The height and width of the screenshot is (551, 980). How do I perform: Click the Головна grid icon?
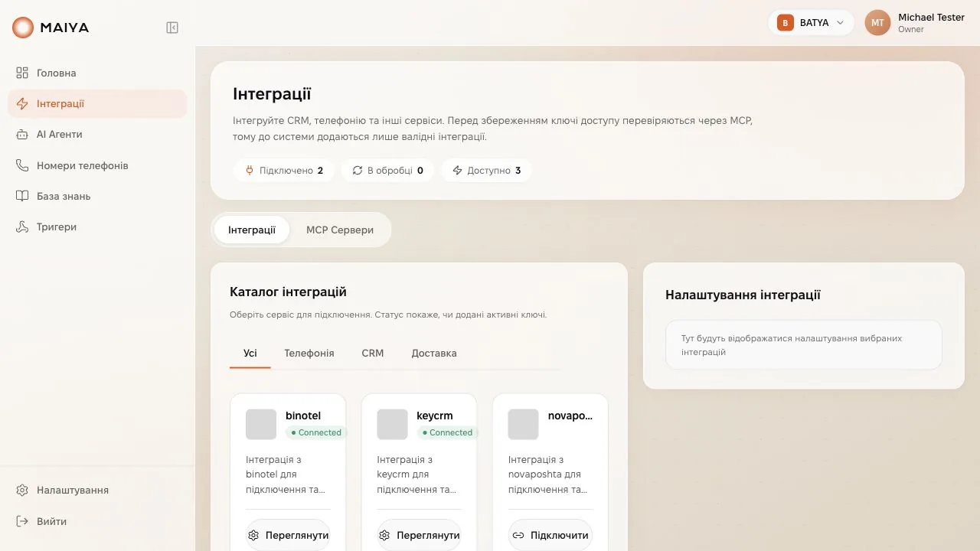tap(22, 73)
